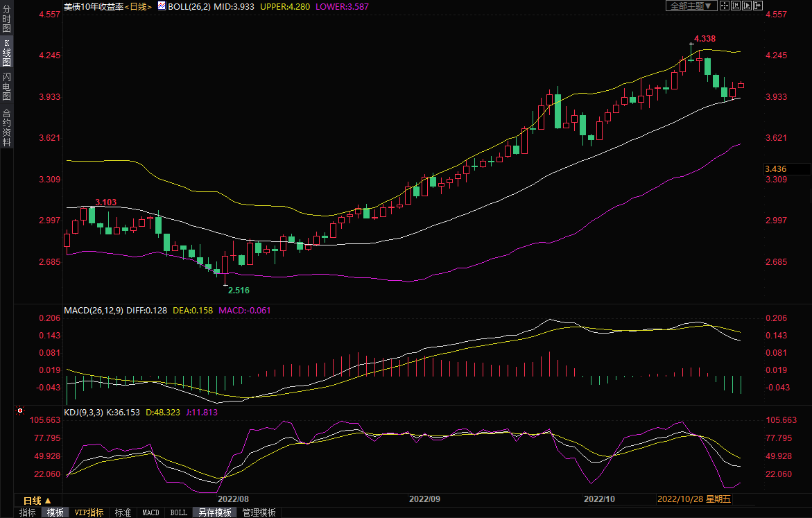Select the K线图 sidebar tab
The height and width of the screenshot is (518, 812).
coord(6,53)
